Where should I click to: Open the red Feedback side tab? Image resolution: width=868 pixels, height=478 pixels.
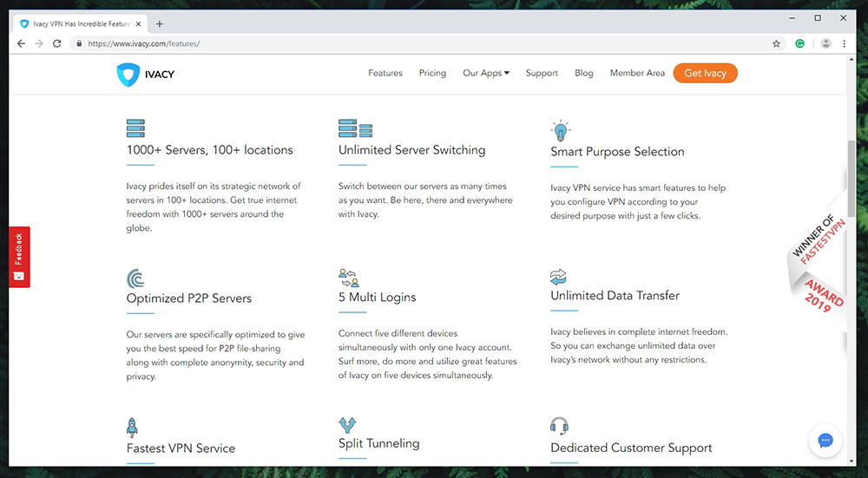pyautogui.click(x=19, y=257)
